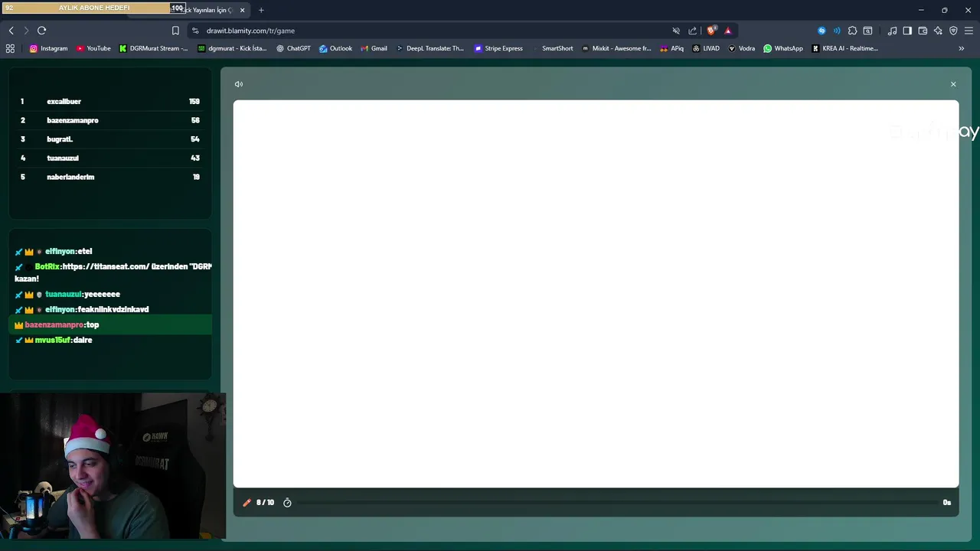Reload the drawit.blamity.com page
The width and height of the screenshot is (980, 551).
(x=41, y=31)
